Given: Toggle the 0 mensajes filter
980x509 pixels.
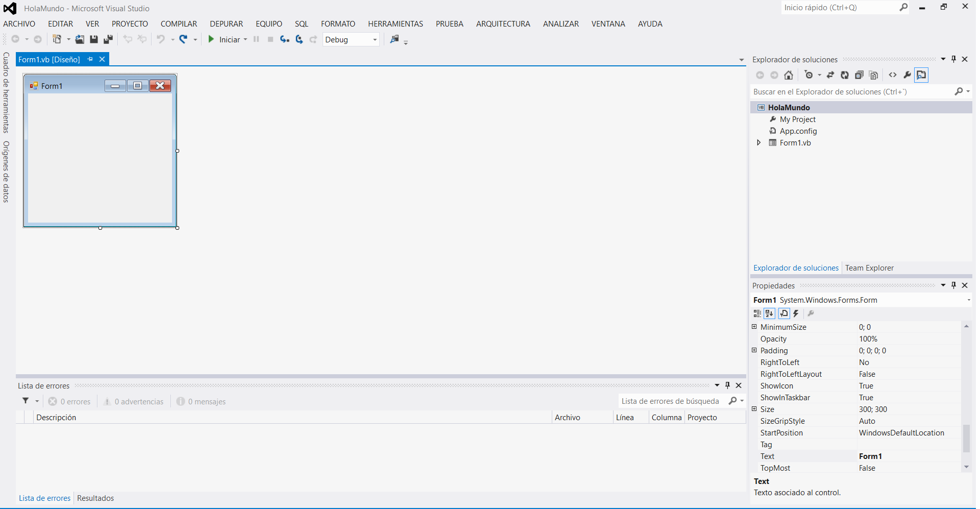Looking at the screenshot, I should click(x=201, y=402).
